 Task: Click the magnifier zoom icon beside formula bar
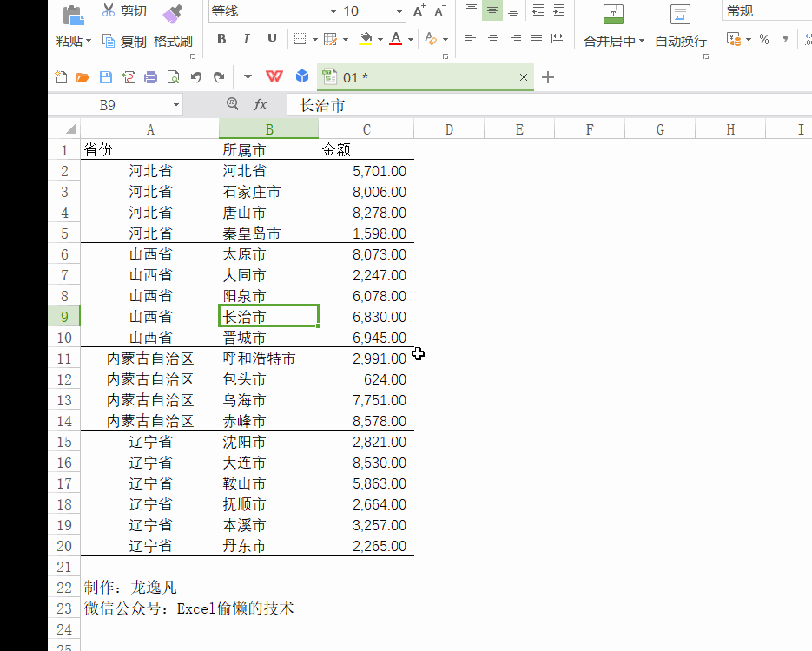pos(233,104)
